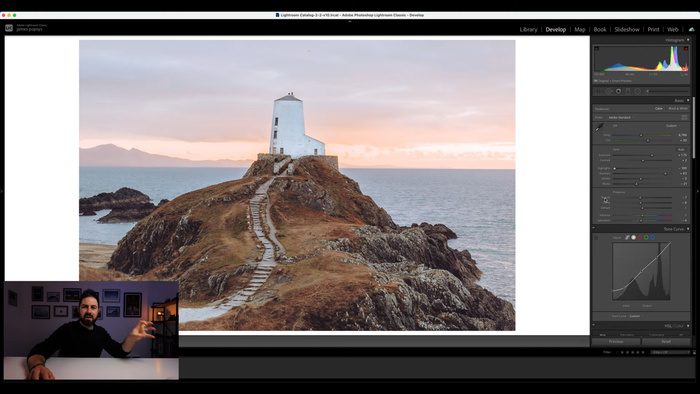Viewport: 700px width, 394px height.
Task: Switch to the parametric curve icon
Action: coord(627,237)
